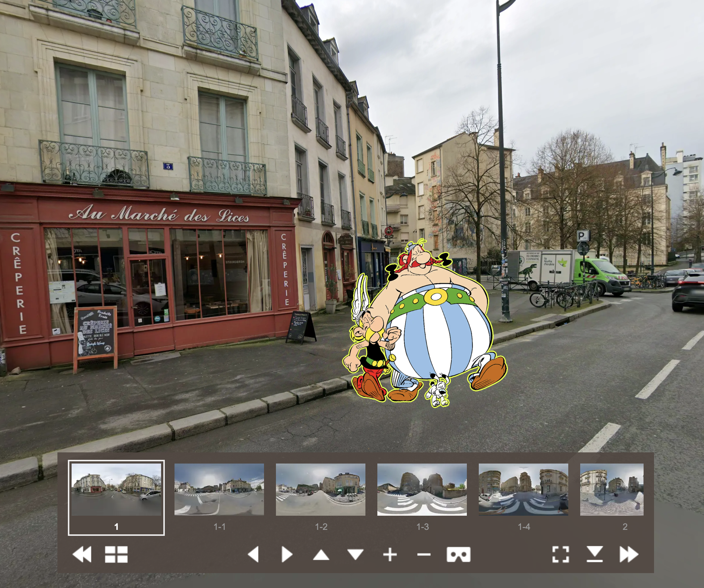This screenshot has height=588, width=704.
Task: Pan the panorama right with the right arrow
Action: 287,554
